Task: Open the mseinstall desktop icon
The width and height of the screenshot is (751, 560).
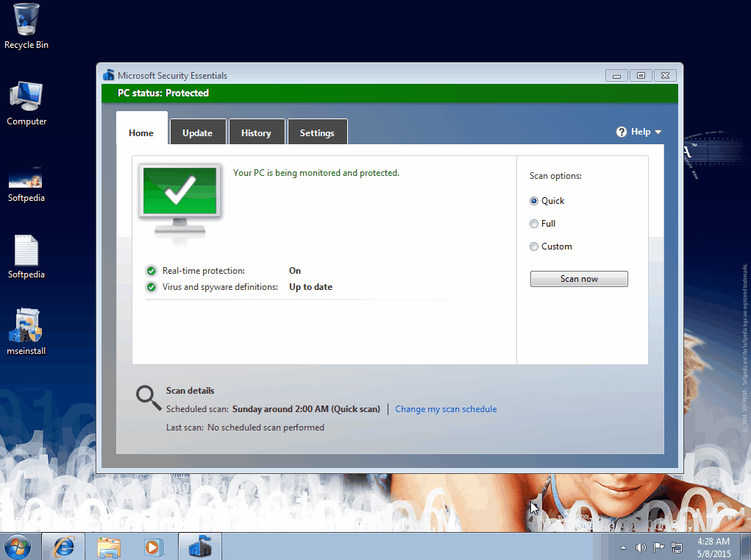Action: pyautogui.click(x=26, y=327)
